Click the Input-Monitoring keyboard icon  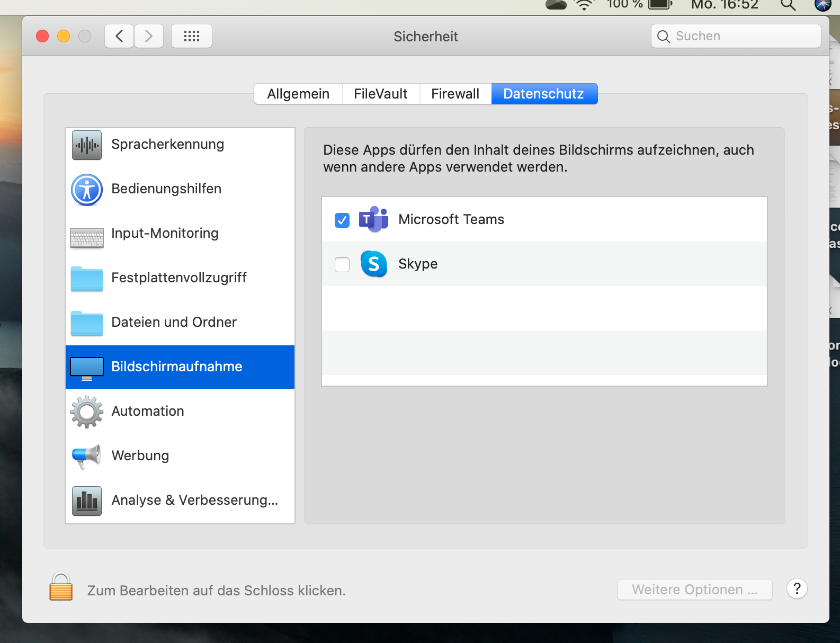pos(87,237)
